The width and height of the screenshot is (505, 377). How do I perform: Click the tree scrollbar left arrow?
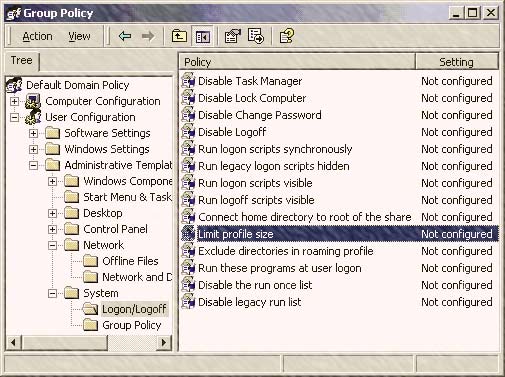click(x=13, y=342)
